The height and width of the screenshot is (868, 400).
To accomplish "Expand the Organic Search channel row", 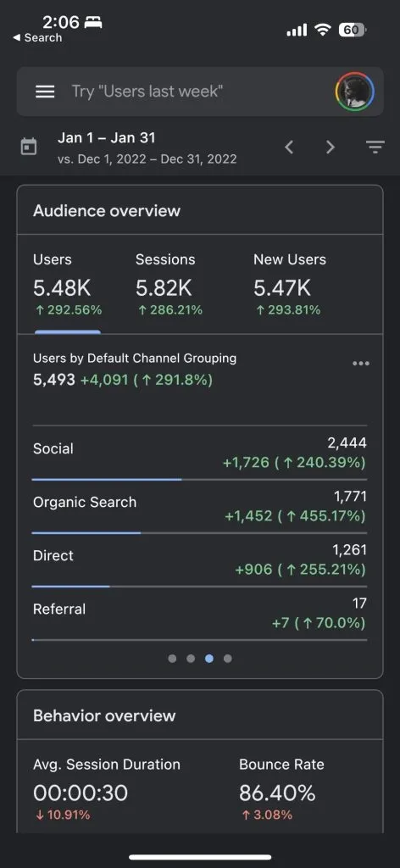I will (x=200, y=507).
